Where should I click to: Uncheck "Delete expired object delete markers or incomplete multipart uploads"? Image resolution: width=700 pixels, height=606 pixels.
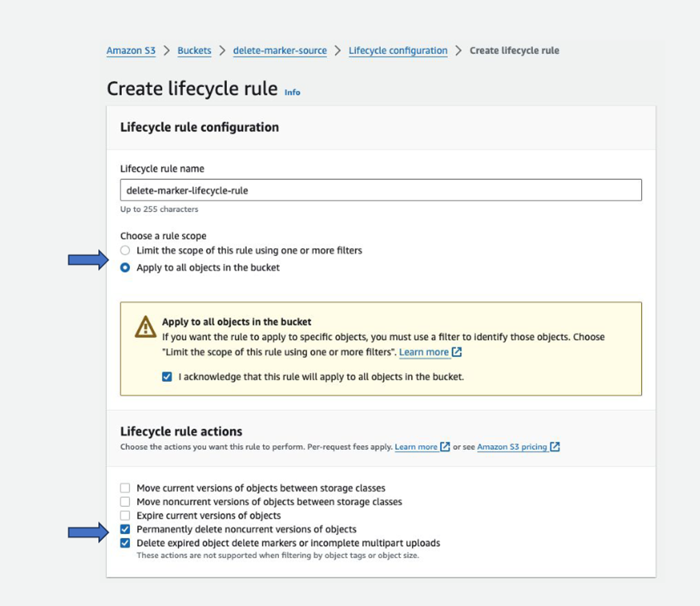tap(125, 543)
